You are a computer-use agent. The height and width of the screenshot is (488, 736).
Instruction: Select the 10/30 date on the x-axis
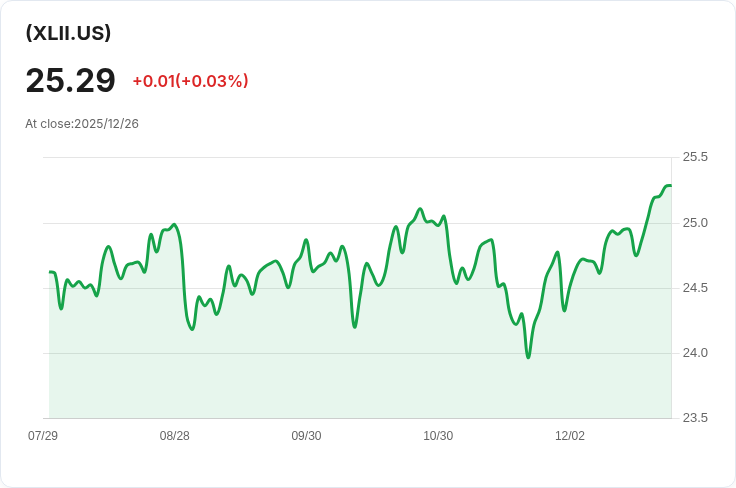point(438,436)
